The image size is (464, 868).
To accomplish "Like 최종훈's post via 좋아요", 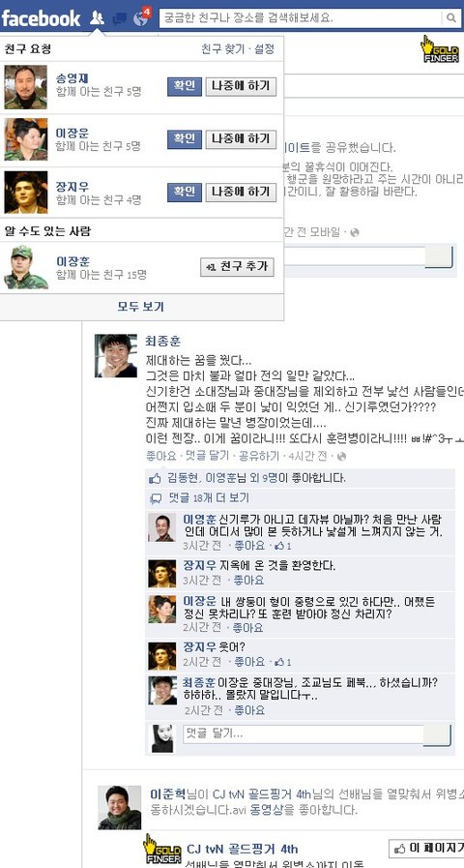I will click(x=160, y=456).
